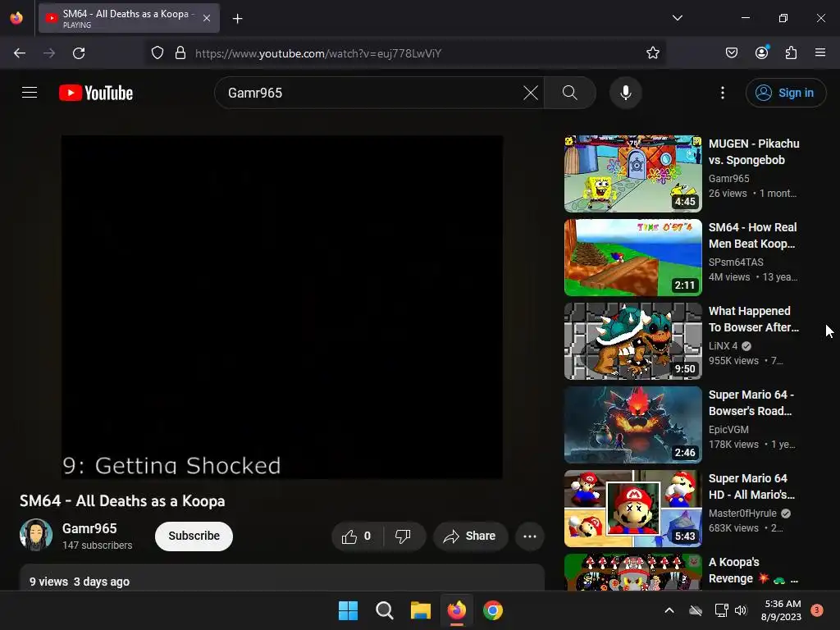The width and height of the screenshot is (840, 630).
Task: Open 'What Happened To Bowser After' title
Action: (754, 319)
